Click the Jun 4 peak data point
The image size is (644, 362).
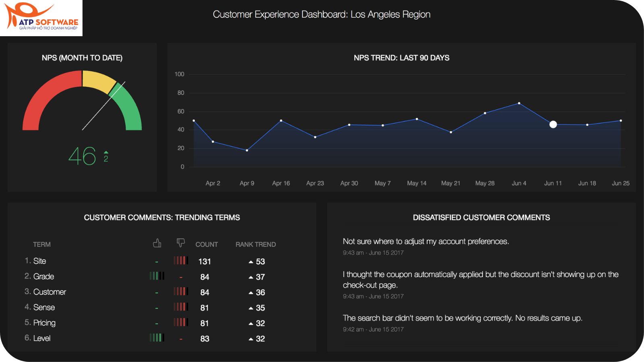pos(519,103)
